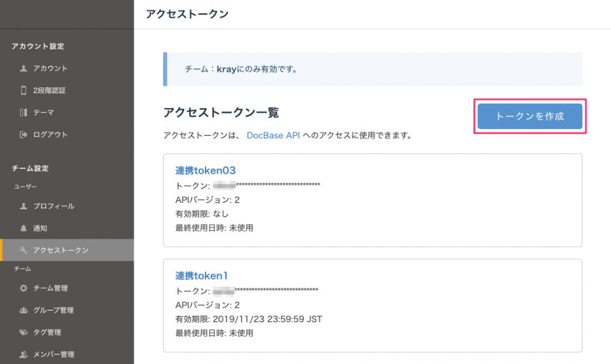Click the phone icon for 2段階認証
Viewport: 611px width, 364px height.
pyautogui.click(x=24, y=90)
